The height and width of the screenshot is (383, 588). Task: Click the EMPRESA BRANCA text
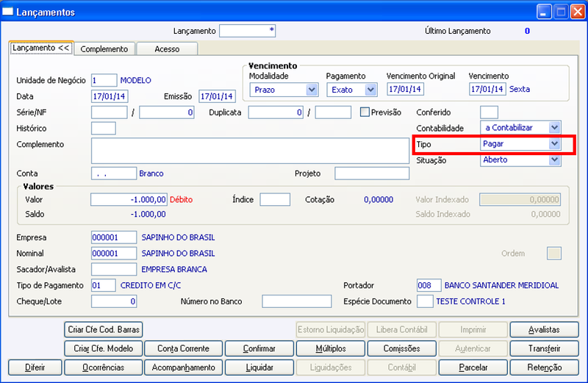pyautogui.click(x=174, y=269)
